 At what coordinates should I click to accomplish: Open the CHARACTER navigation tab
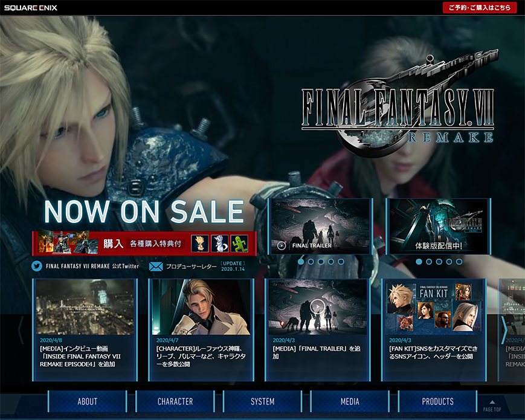[x=175, y=401]
